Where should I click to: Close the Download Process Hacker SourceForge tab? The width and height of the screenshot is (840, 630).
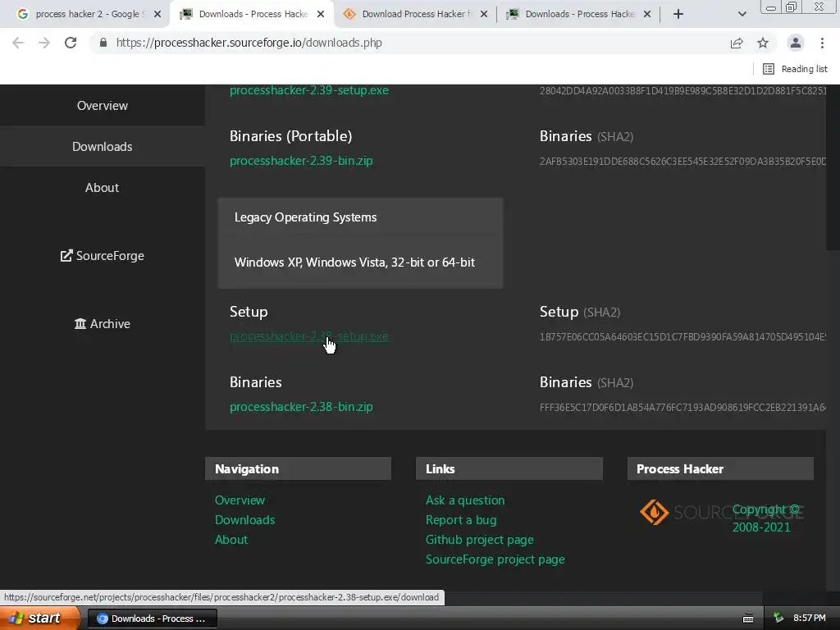tap(484, 14)
